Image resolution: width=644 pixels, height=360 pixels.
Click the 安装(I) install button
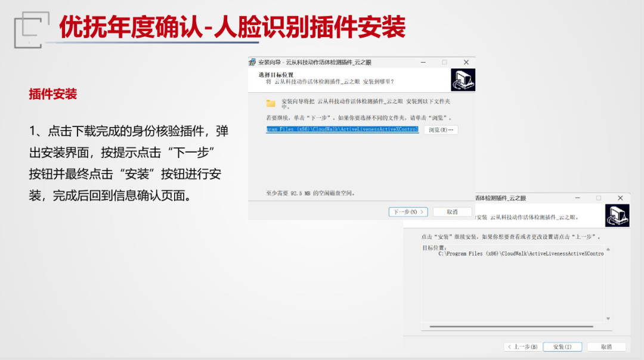[562, 347]
